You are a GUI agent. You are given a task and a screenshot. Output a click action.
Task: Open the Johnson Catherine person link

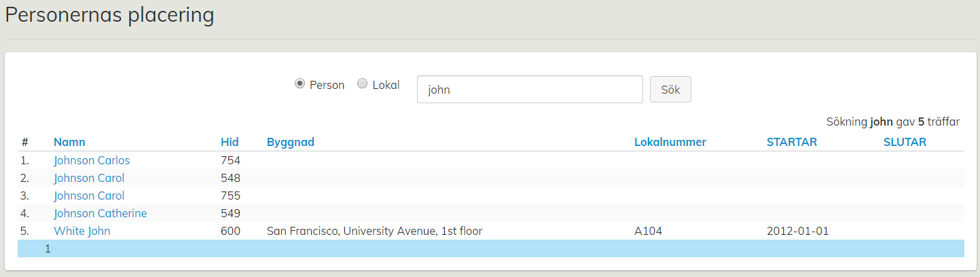pyautogui.click(x=101, y=214)
